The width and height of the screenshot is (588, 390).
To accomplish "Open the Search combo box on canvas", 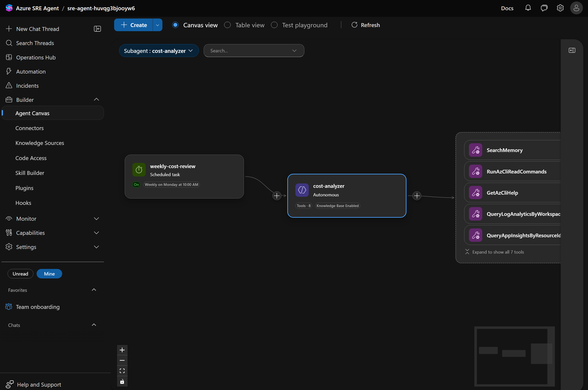I will pyautogui.click(x=254, y=51).
